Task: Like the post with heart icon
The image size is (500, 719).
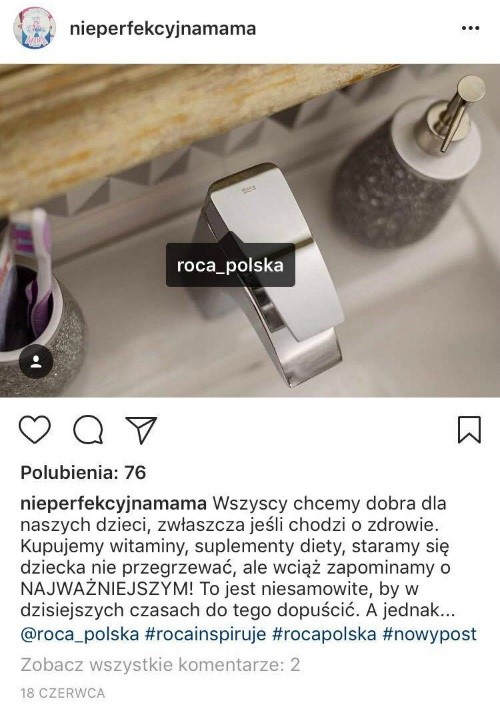Action: [x=34, y=429]
